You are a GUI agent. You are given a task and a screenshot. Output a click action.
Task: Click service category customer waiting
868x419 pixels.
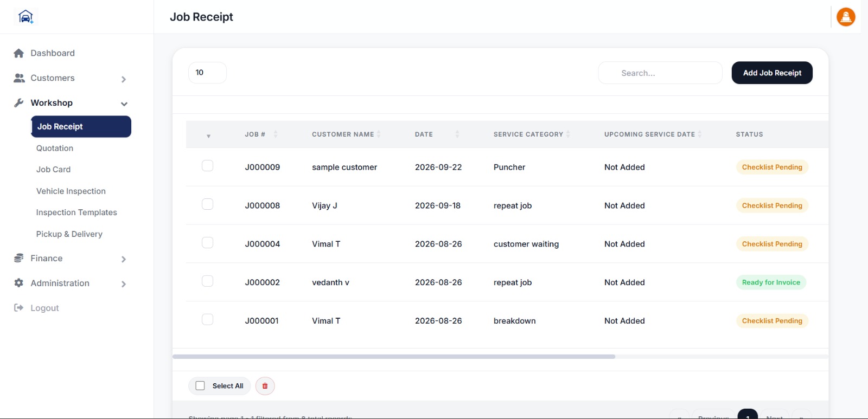pos(526,244)
